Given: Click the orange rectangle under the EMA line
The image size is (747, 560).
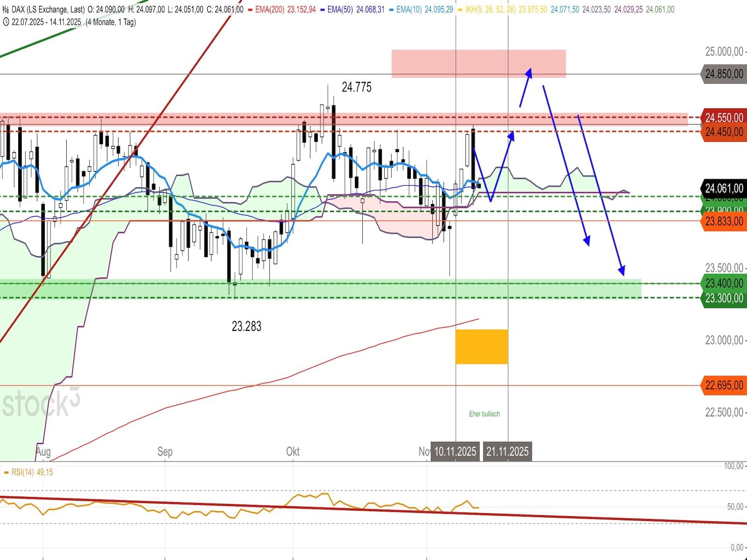Looking at the screenshot, I should (481, 346).
